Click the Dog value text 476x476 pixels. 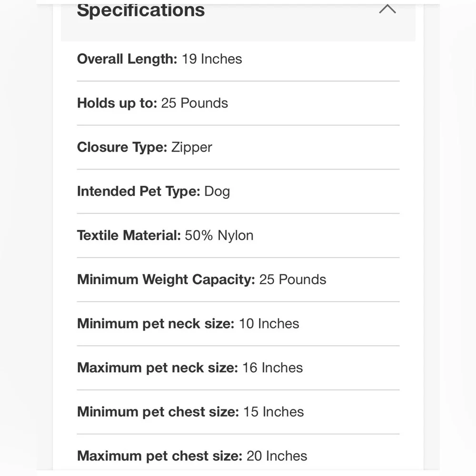click(217, 192)
